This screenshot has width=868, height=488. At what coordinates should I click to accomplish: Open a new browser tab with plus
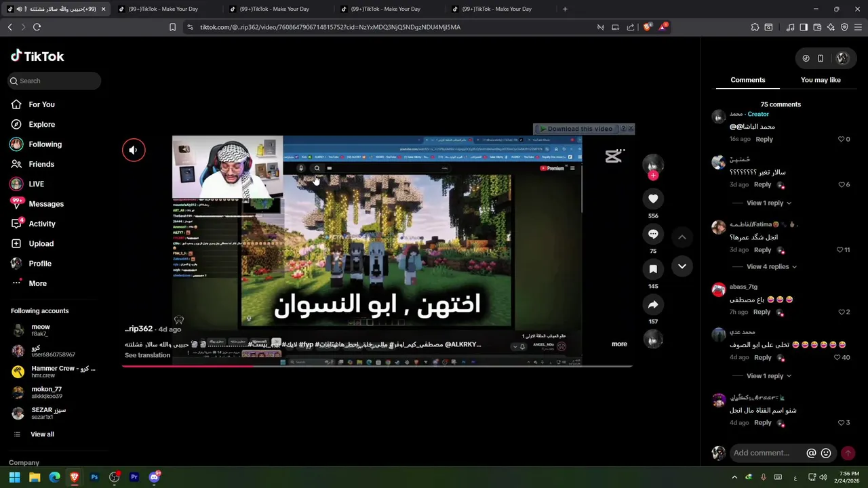565,9
